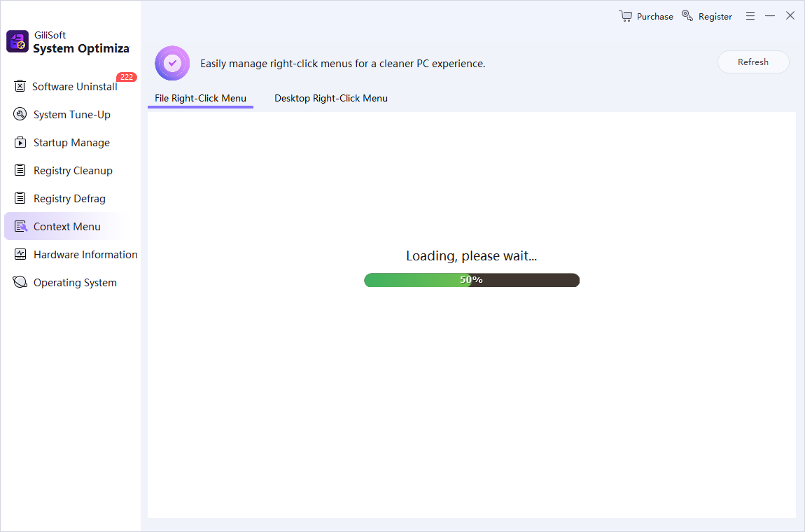Go to the System Tune-Up section

point(72,115)
